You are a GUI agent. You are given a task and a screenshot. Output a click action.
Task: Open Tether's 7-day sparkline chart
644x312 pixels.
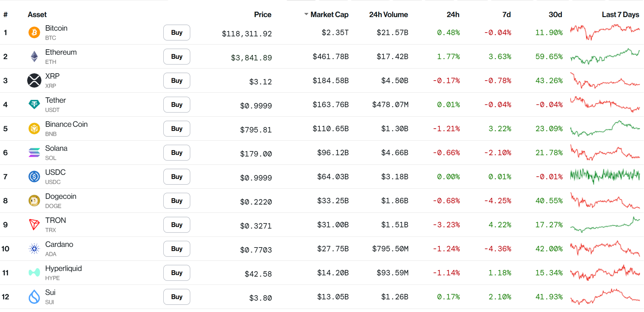605,104
